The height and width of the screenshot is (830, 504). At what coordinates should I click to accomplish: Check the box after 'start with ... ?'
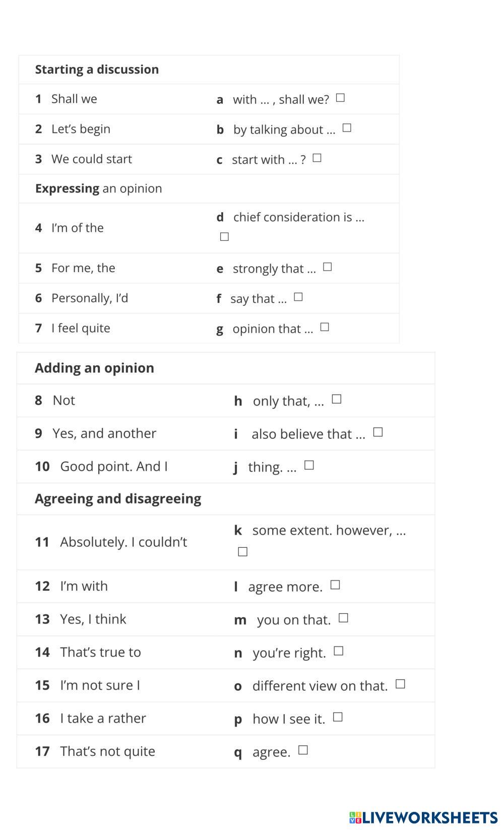pos(317,158)
